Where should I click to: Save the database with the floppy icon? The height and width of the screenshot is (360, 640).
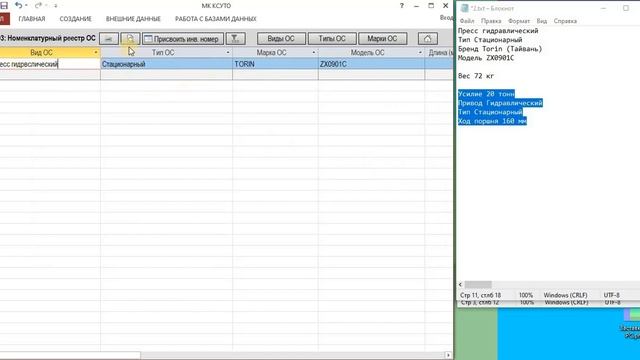pyautogui.click(x=4, y=5)
